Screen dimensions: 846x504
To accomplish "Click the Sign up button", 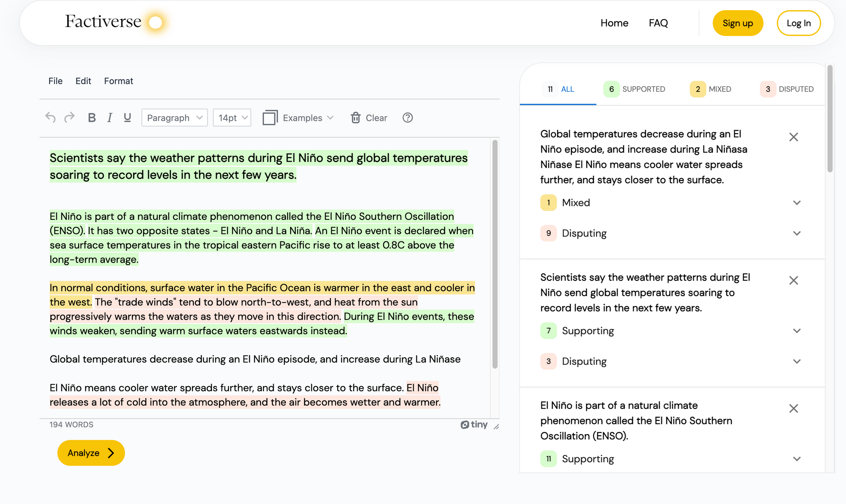I will point(738,23).
